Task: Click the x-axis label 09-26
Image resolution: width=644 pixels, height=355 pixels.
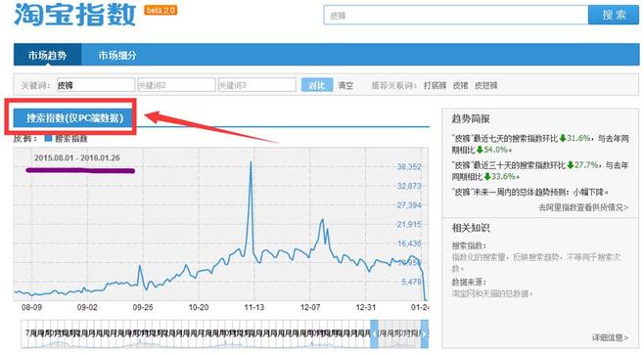Action: [143, 307]
